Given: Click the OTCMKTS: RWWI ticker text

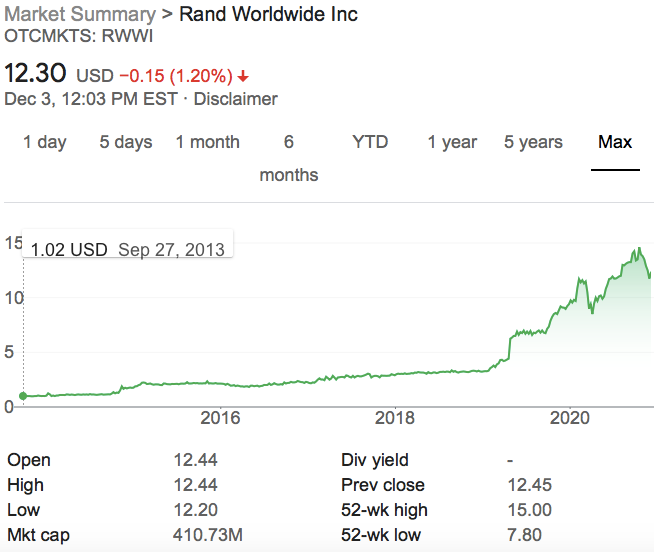Looking at the screenshot, I should click(78, 36).
